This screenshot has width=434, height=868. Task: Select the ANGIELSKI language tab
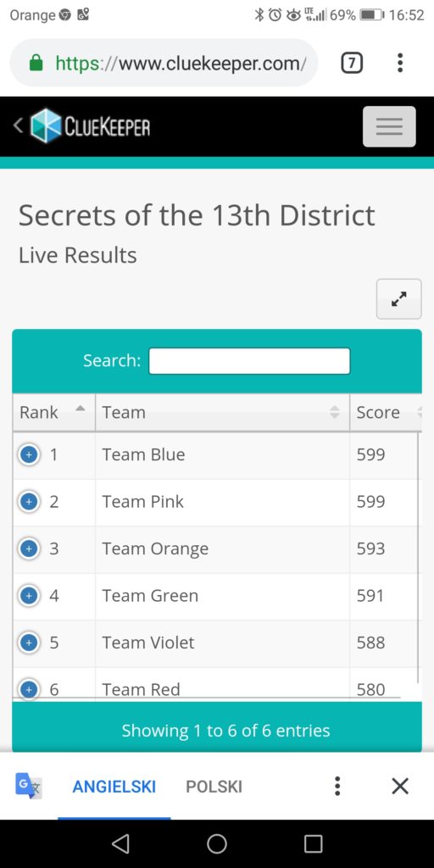[114, 787]
